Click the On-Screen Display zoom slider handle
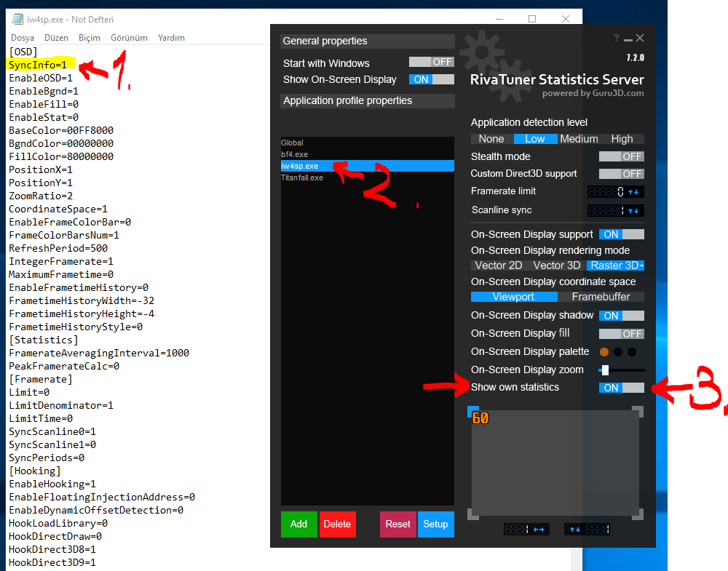 coord(605,370)
